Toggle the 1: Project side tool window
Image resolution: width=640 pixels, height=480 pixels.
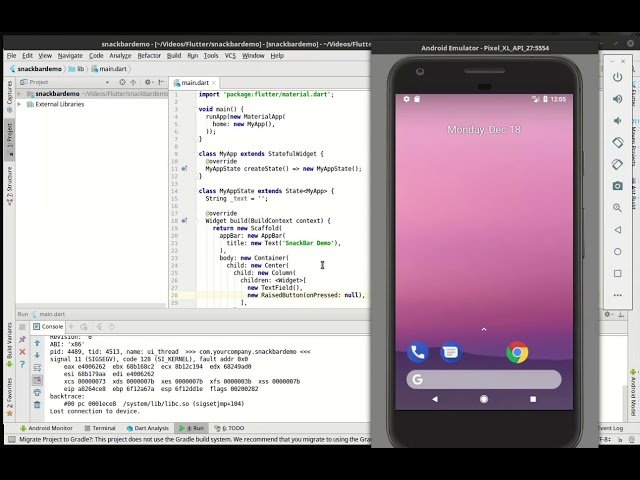point(10,139)
